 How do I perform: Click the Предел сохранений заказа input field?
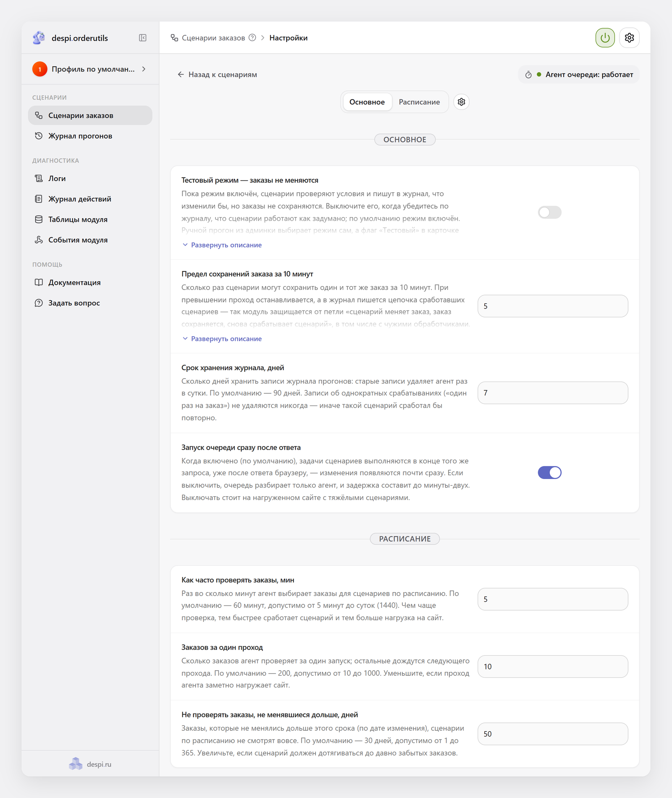(x=553, y=306)
